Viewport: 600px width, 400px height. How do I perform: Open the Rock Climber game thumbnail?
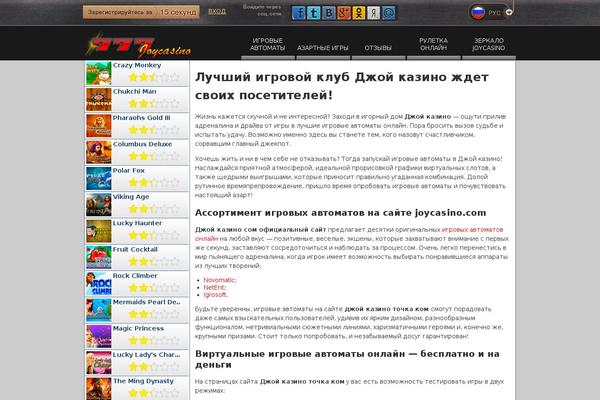(99, 284)
